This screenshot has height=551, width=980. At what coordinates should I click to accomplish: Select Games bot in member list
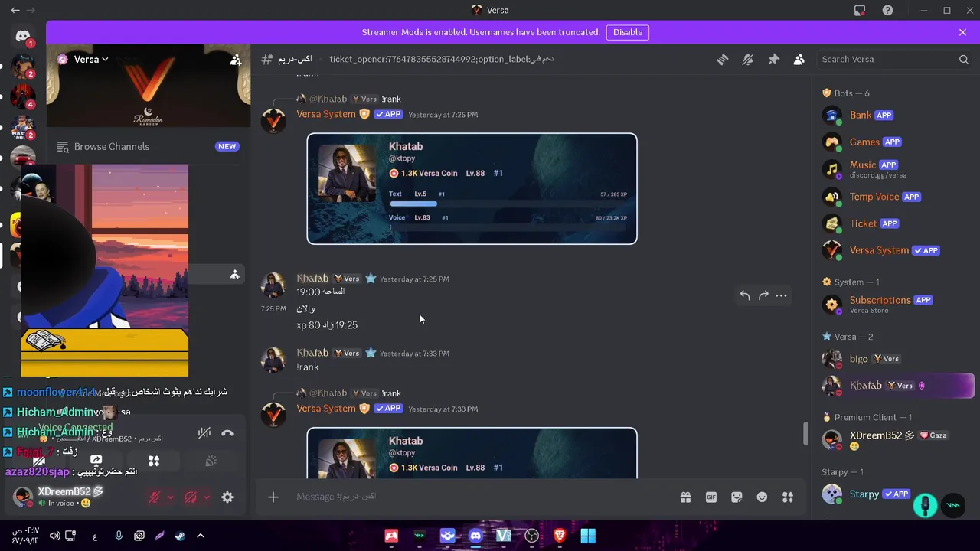tap(894, 142)
